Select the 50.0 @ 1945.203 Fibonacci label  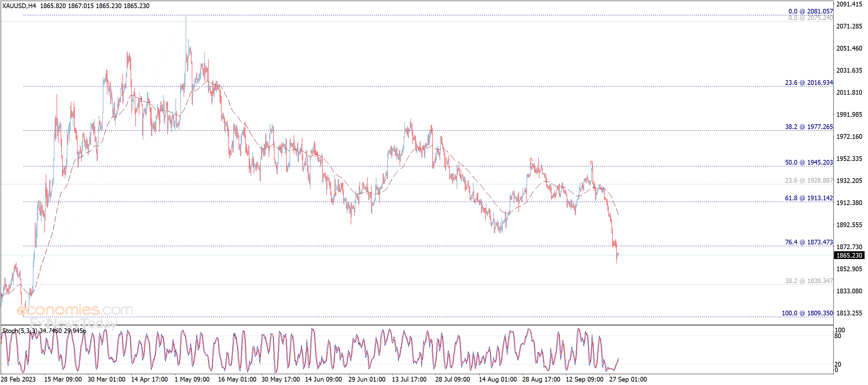[x=809, y=162]
